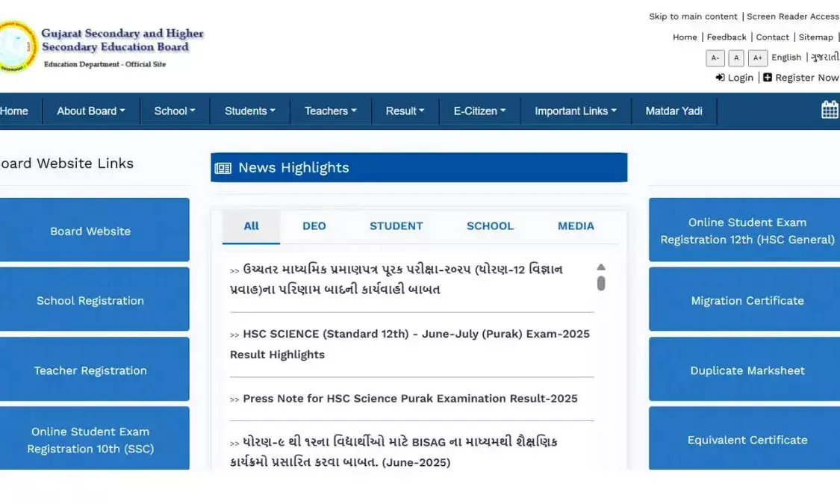The height and width of the screenshot is (504, 840).
Task: Switch to the STUDENT news tab
Action: 396,225
